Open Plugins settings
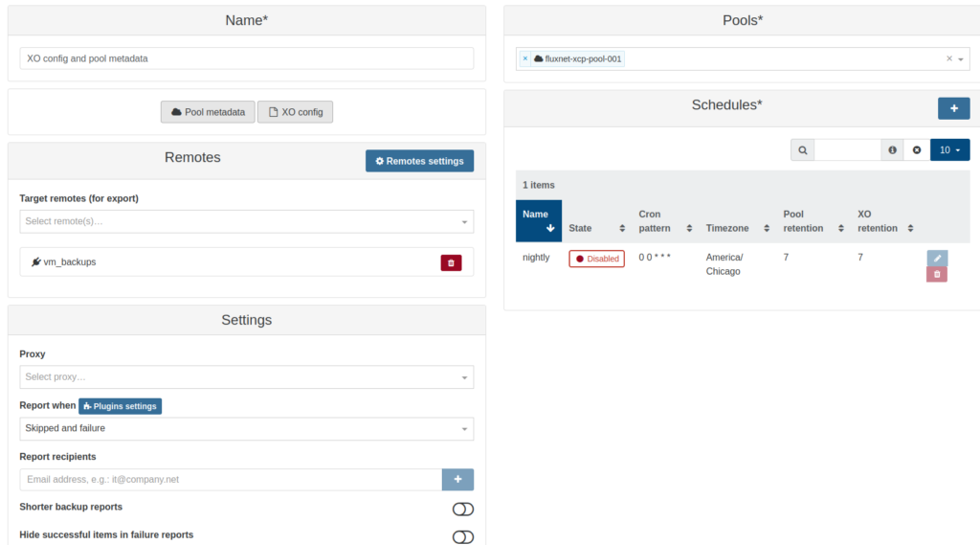This screenshot has width=980, height=545. tap(120, 406)
